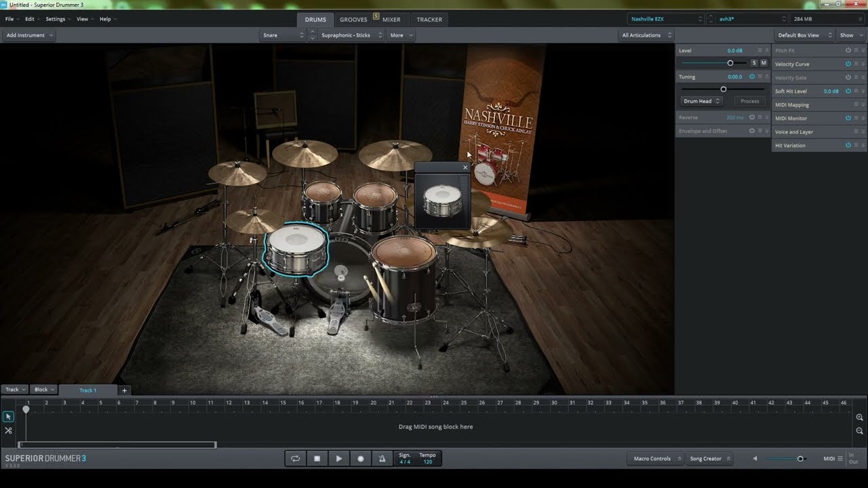Open the All Articulations dropdown

click(646, 35)
